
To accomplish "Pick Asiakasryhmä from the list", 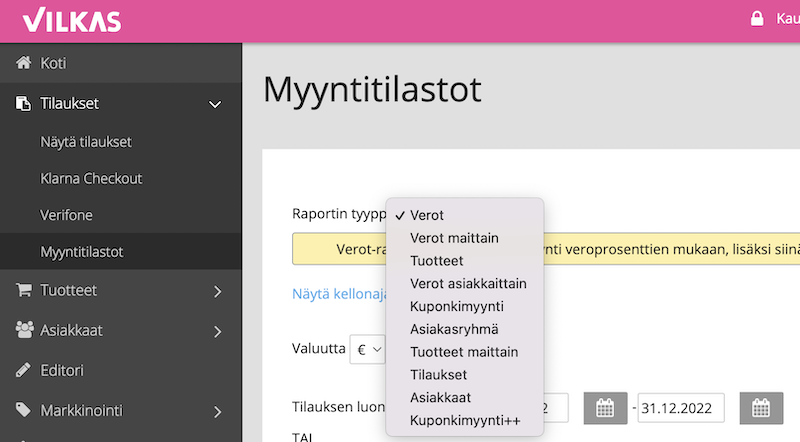I will [465, 329].
